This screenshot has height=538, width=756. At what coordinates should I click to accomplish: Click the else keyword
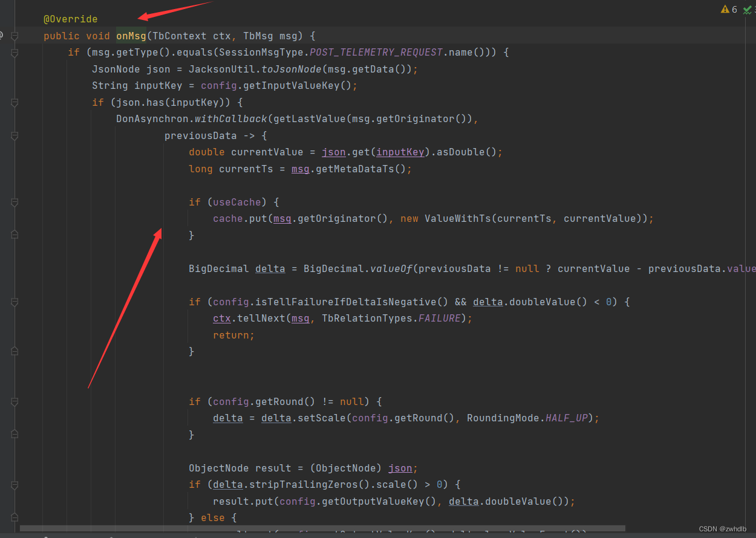pyautogui.click(x=213, y=517)
